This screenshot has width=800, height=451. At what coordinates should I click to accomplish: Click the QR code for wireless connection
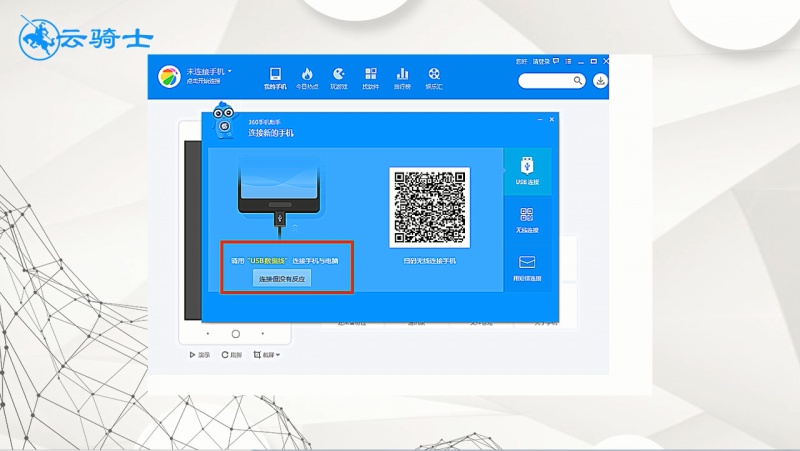point(430,207)
